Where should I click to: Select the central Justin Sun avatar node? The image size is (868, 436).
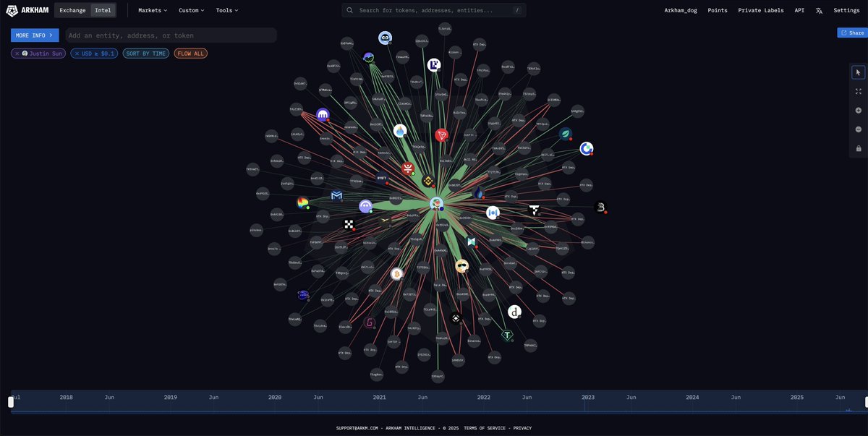pos(436,204)
